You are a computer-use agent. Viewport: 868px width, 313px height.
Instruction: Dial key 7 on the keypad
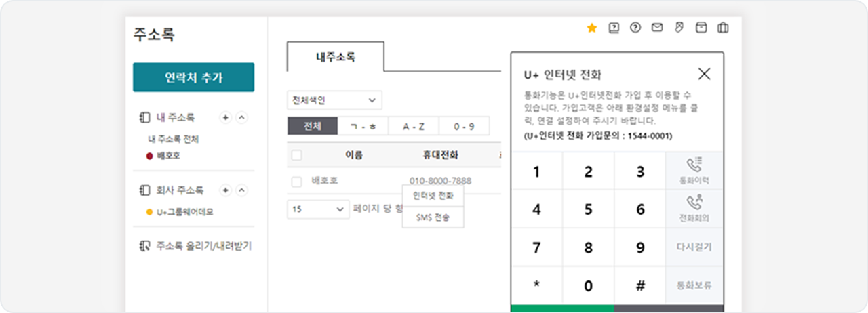[536, 247]
